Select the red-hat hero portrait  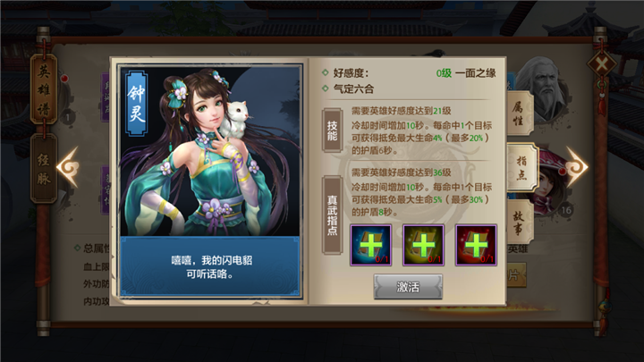[554, 181]
